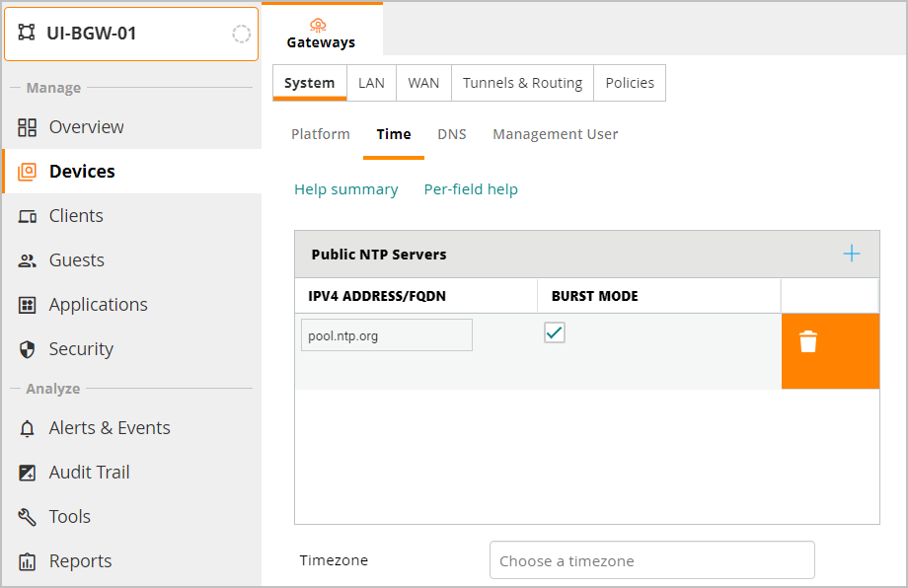Delete pool.ntp.org using trash icon
Screen dimensions: 908x588
[x=808, y=342]
